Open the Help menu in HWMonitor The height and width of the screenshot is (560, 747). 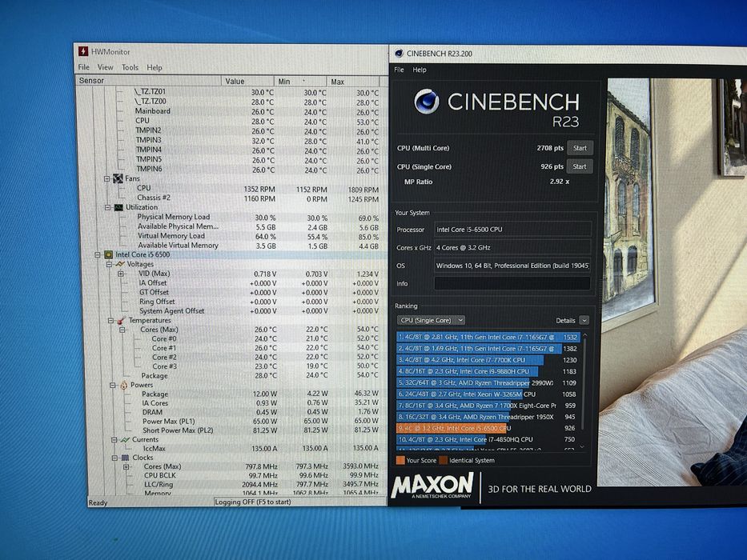pyautogui.click(x=155, y=68)
